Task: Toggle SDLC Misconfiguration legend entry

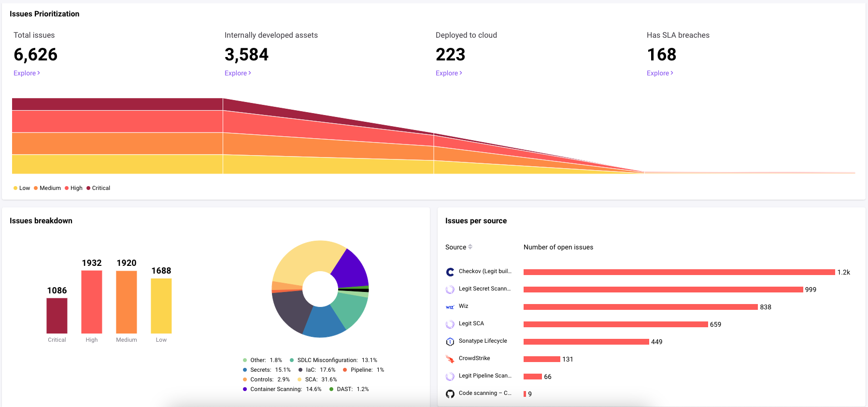Action: (x=333, y=360)
